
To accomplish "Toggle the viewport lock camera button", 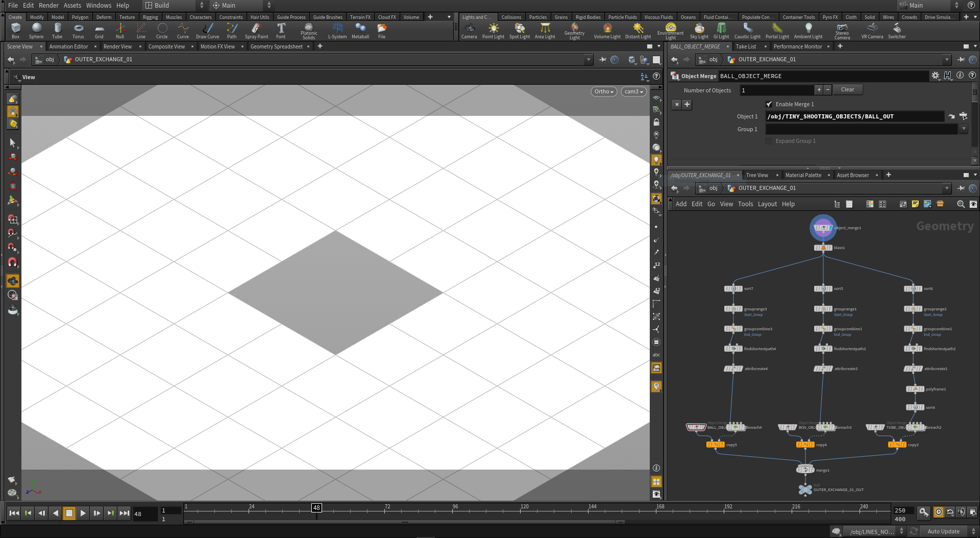I will tap(656, 123).
